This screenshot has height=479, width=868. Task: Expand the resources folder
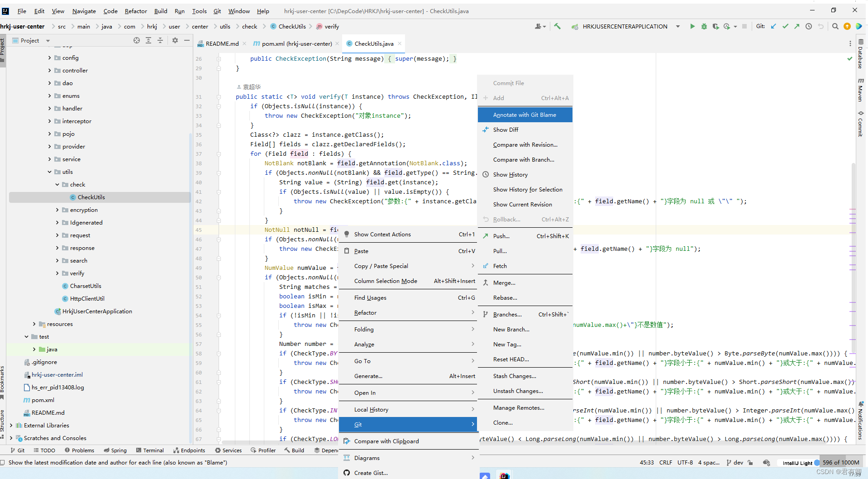pyautogui.click(x=34, y=324)
